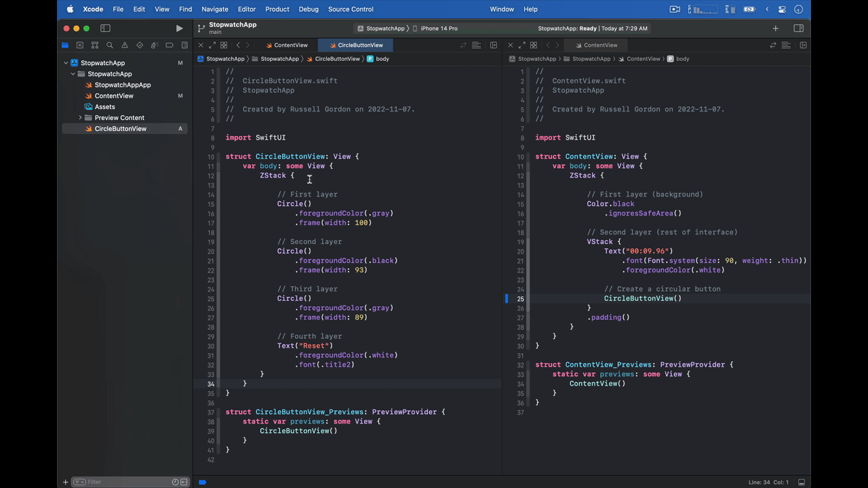Open the Library with the plus icon

tap(775, 28)
